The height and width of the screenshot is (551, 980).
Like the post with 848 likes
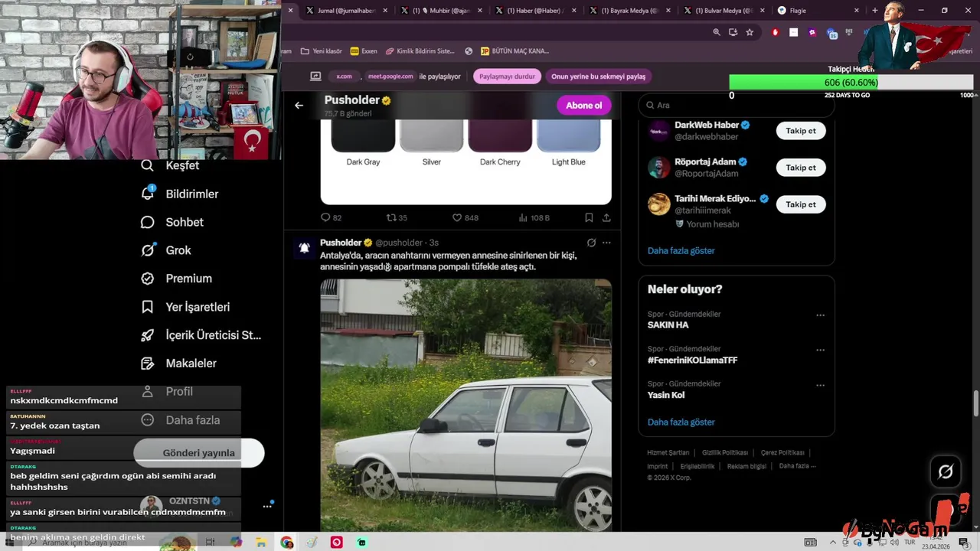click(465, 218)
